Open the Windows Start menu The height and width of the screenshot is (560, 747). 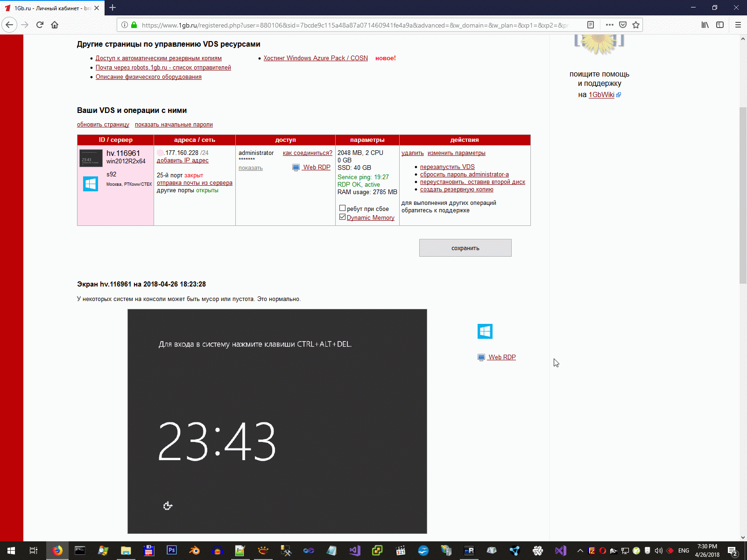click(x=11, y=551)
